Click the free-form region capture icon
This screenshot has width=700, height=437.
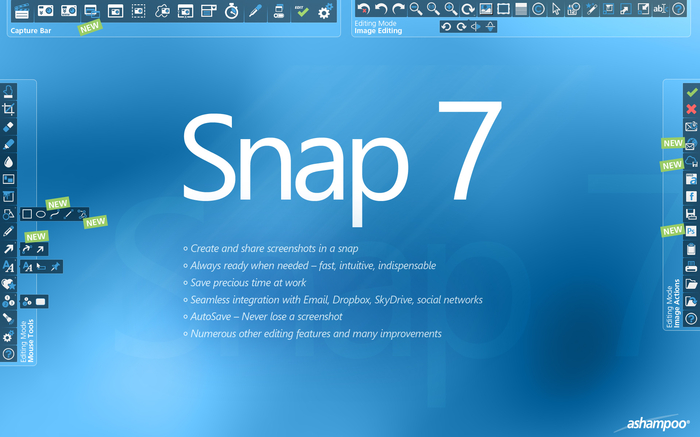162,11
